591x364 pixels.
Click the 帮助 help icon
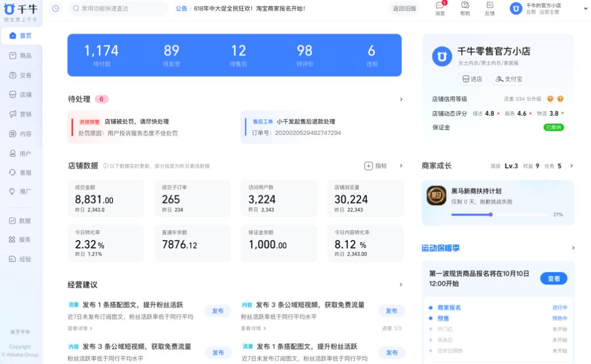click(465, 8)
